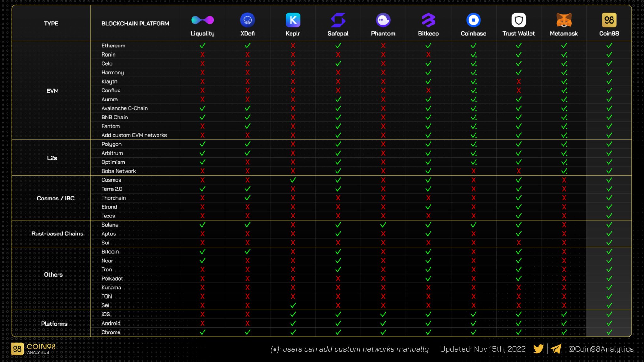Viewport: 644px width, 362px height.
Task: Click Phantom's green check for Solana
Action: [383, 225]
